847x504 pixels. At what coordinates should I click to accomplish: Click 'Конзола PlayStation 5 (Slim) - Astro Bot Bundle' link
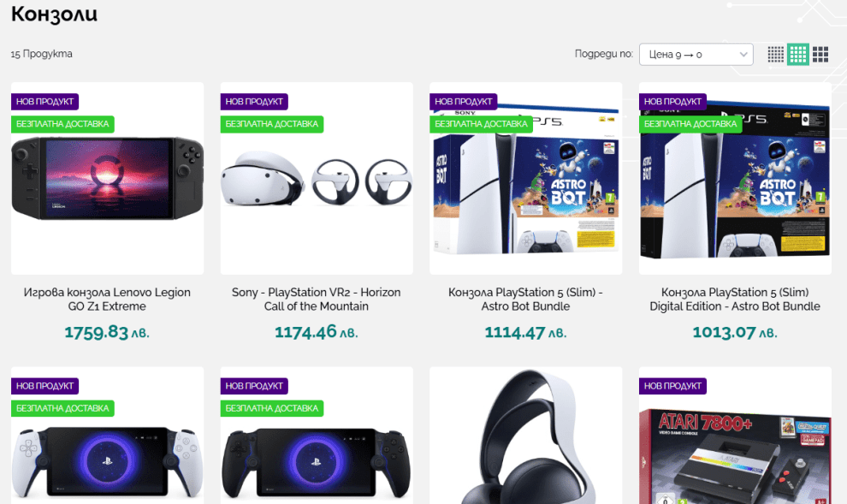(525, 299)
